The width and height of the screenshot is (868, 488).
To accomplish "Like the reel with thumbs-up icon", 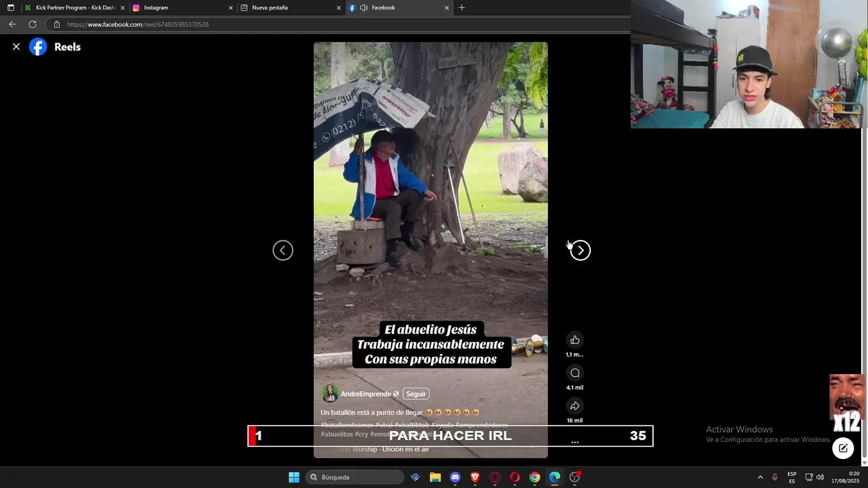I will tap(575, 340).
